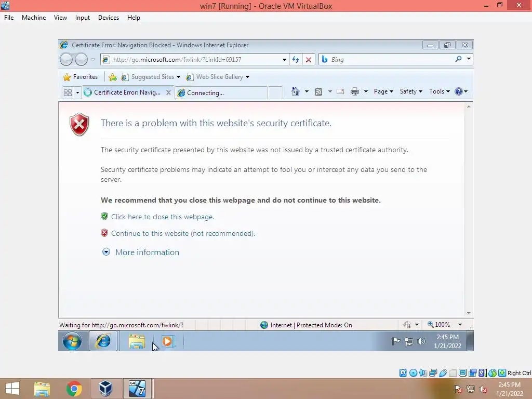The width and height of the screenshot is (532, 399).
Task: Click the Print icon
Action: pyautogui.click(x=354, y=91)
